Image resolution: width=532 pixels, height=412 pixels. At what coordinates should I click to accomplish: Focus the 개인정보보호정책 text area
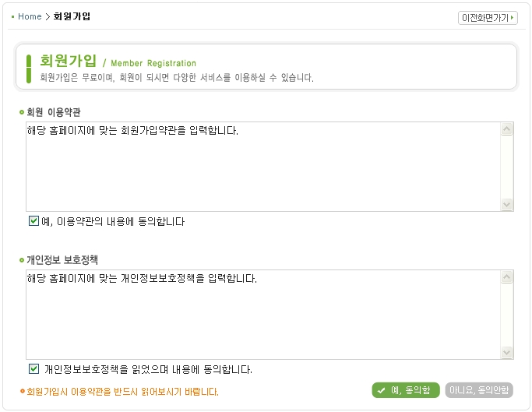[x=262, y=315]
